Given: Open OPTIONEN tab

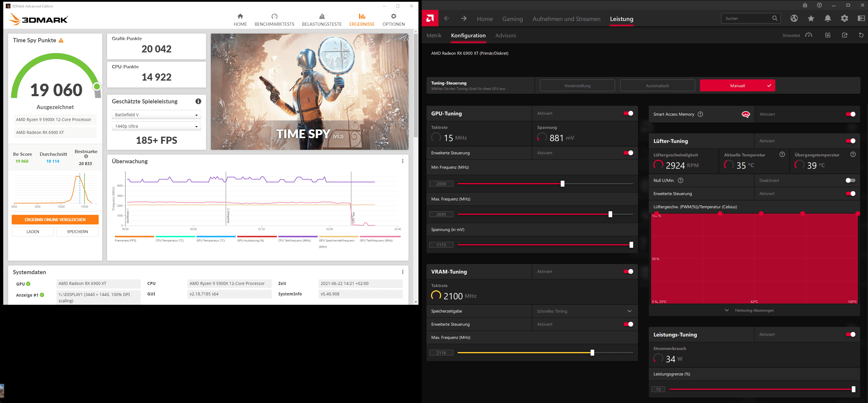Looking at the screenshot, I should pyautogui.click(x=394, y=20).
